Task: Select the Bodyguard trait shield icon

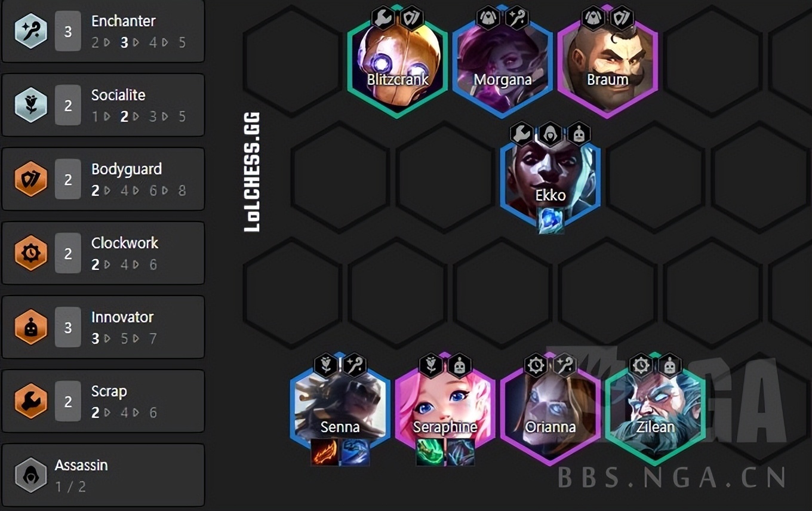Action: click(30, 180)
